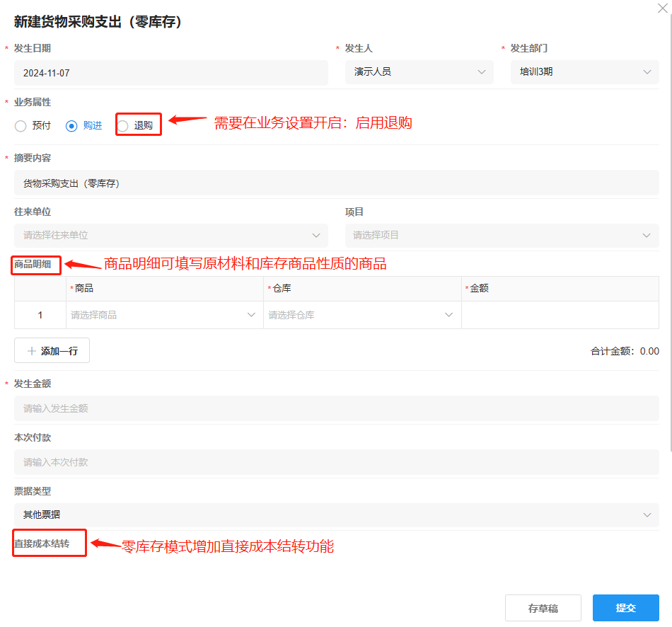Expand the 发生部门 dropdown showing 培训3期
The width and height of the screenshot is (672, 627).
click(x=584, y=71)
